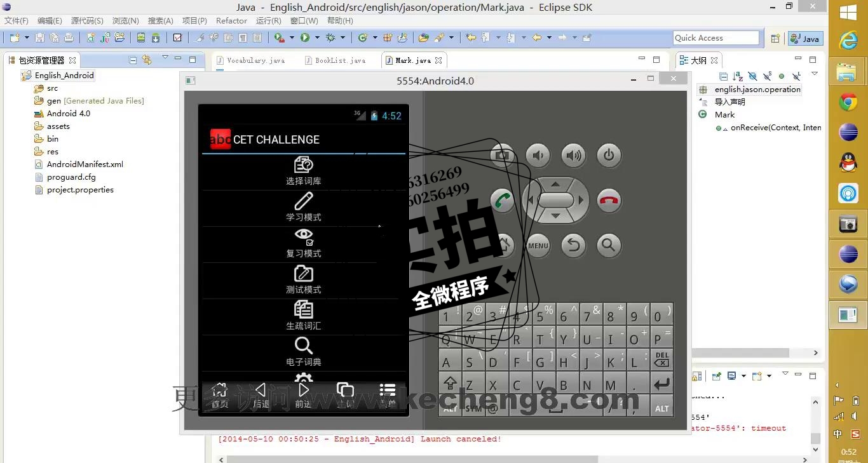Click the emulator volume down button
Viewport: 868px width, 463px height.
[538, 155]
